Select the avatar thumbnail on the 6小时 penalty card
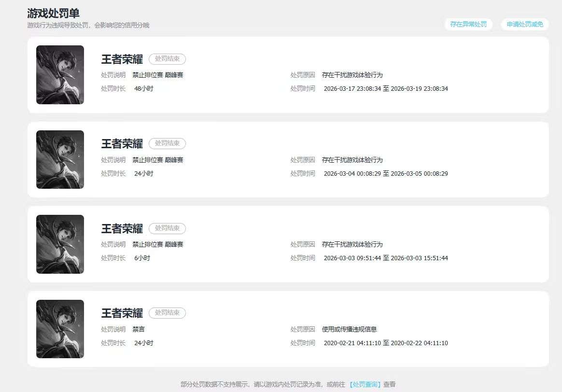This screenshot has height=392, width=562. pyautogui.click(x=60, y=244)
